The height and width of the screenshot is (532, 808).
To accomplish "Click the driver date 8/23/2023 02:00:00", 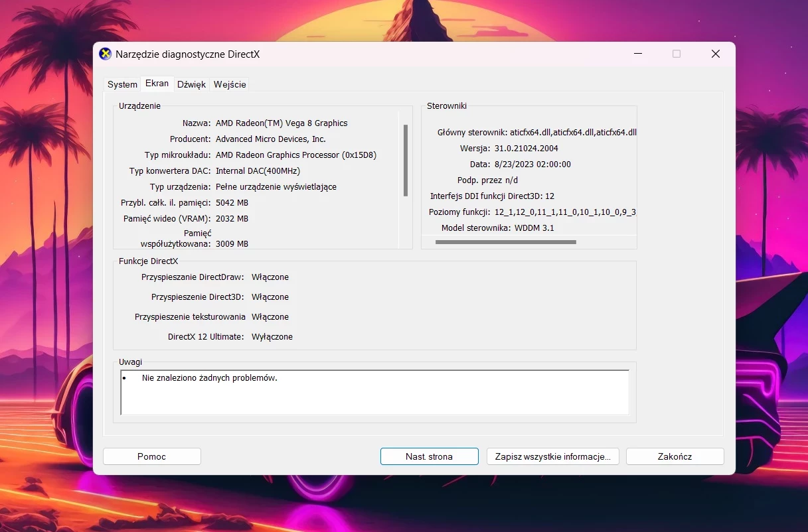I will 532,165.
